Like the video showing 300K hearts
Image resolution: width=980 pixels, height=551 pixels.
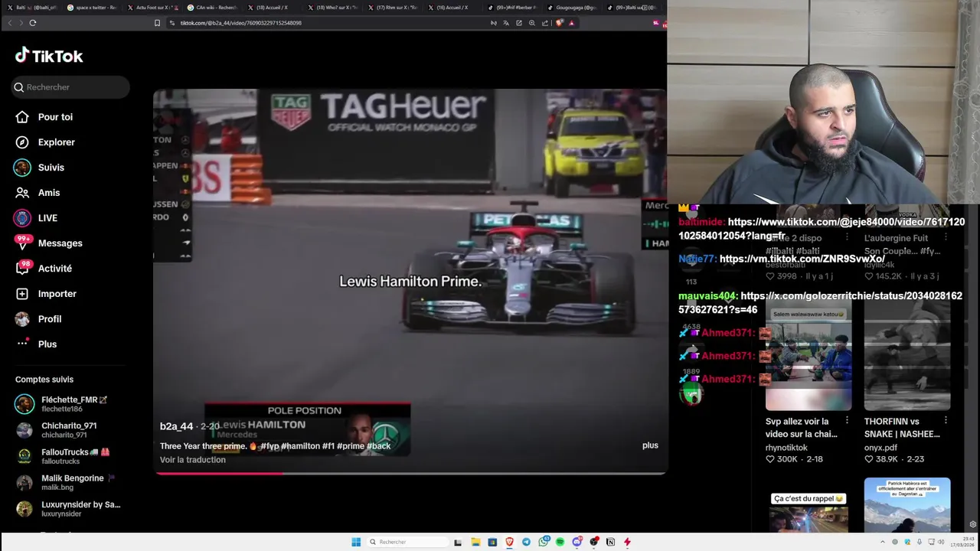tap(770, 459)
